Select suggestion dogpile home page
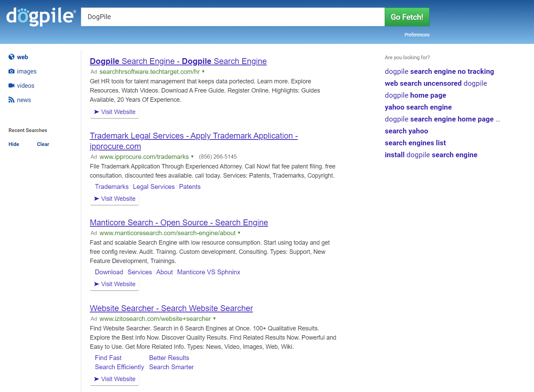Viewport: 534px width, 392px height. pyautogui.click(x=415, y=95)
